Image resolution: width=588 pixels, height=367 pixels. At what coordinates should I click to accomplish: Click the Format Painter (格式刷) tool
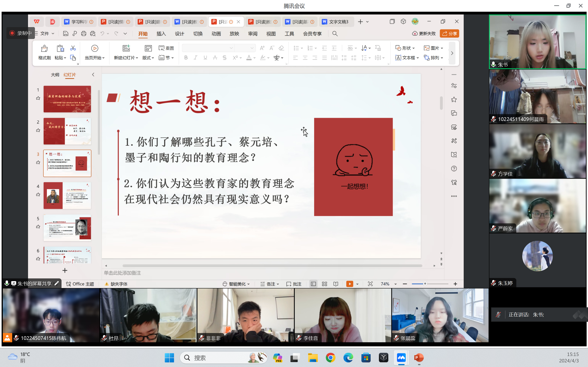pyautogui.click(x=45, y=52)
